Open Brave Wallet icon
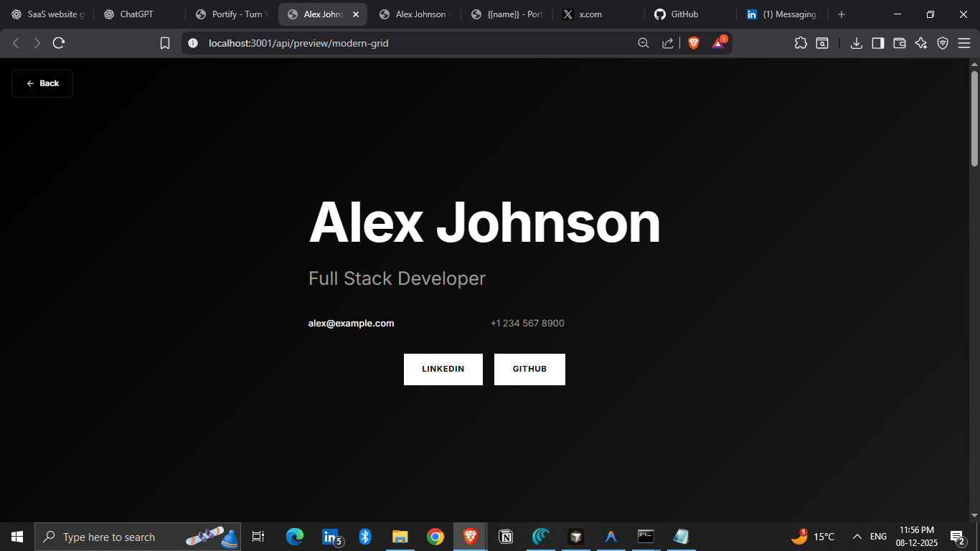 point(899,43)
